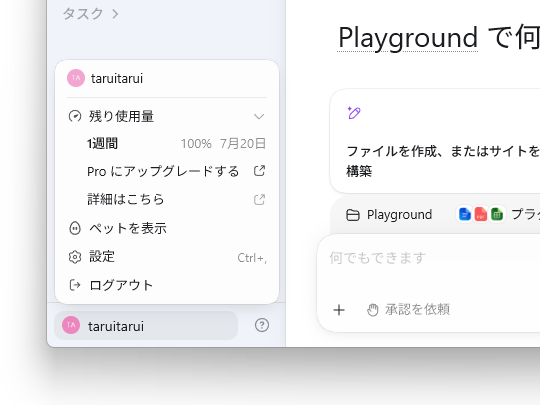Viewport: 540px width, 405px height.
Task: Click the red PDF file icon
Action: pyautogui.click(x=480, y=214)
